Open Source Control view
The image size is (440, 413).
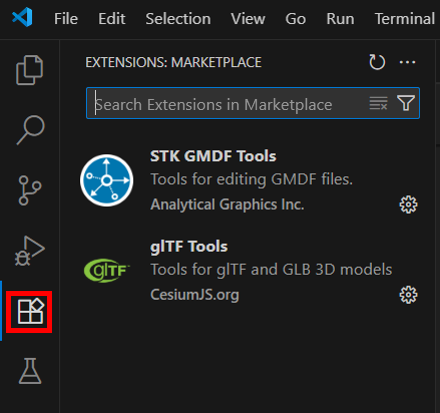tap(30, 190)
